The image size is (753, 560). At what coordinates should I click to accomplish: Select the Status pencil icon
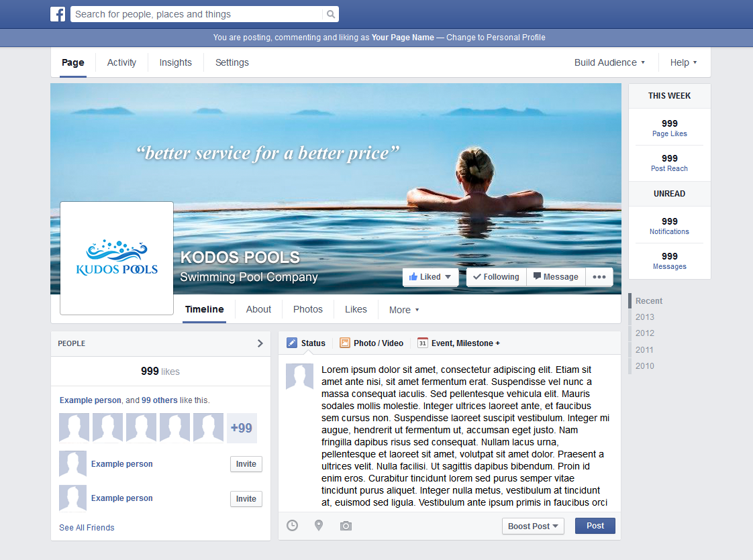pyautogui.click(x=291, y=343)
